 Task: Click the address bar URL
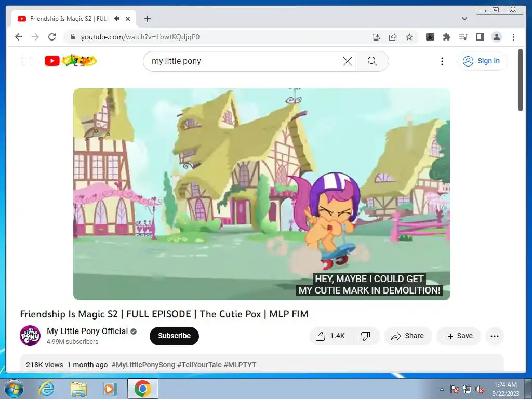[x=140, y=37]
